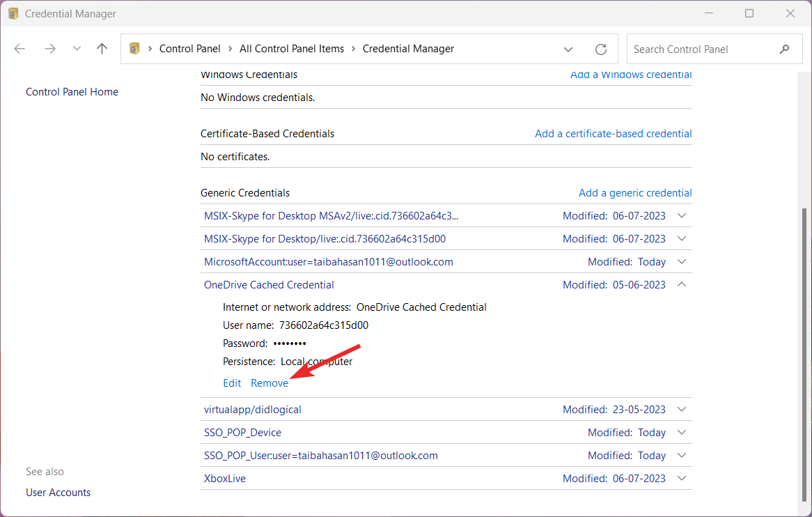Click the search magnifier in the search box

click(x=785, y=49)
